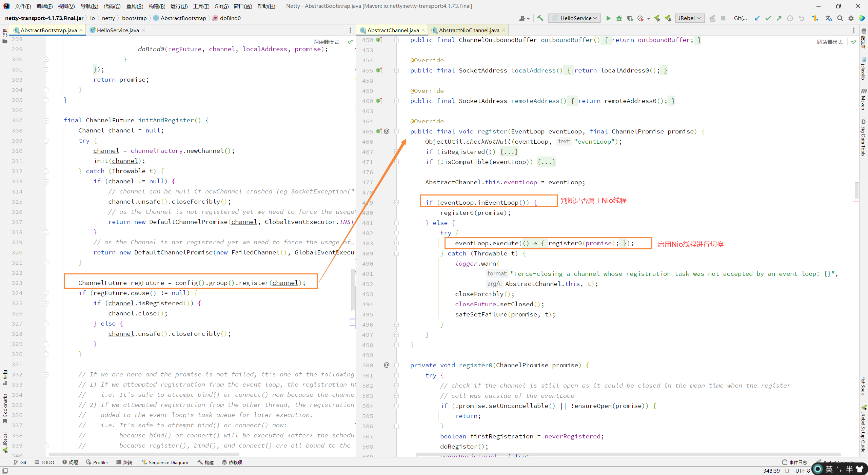This screenshot has width=868, height=475.
Task: Build project with the hammer icon
Action: (x=540, y=18)
